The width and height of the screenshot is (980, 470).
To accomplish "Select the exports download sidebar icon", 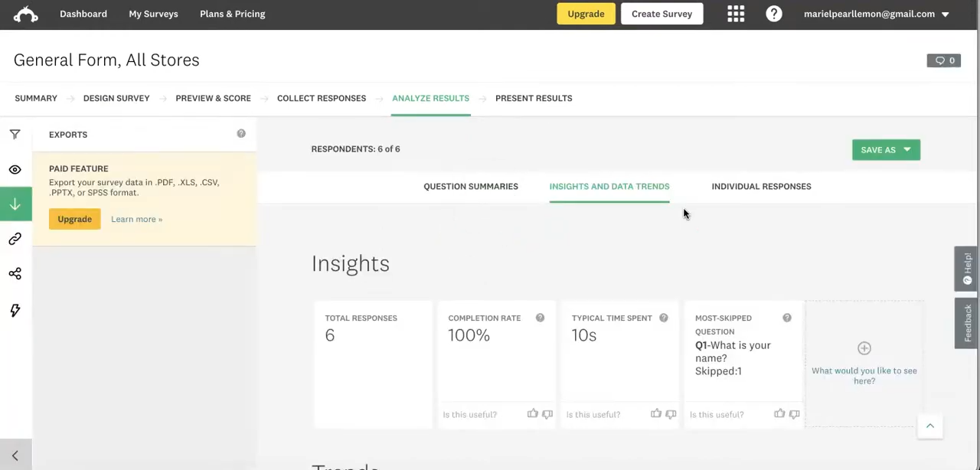I will point(15,204).
